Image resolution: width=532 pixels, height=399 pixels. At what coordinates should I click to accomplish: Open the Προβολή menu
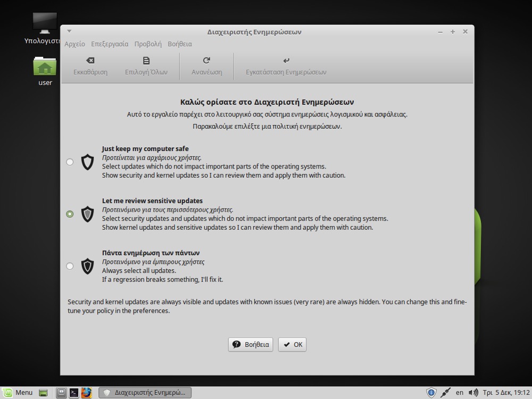click(148, 44)
